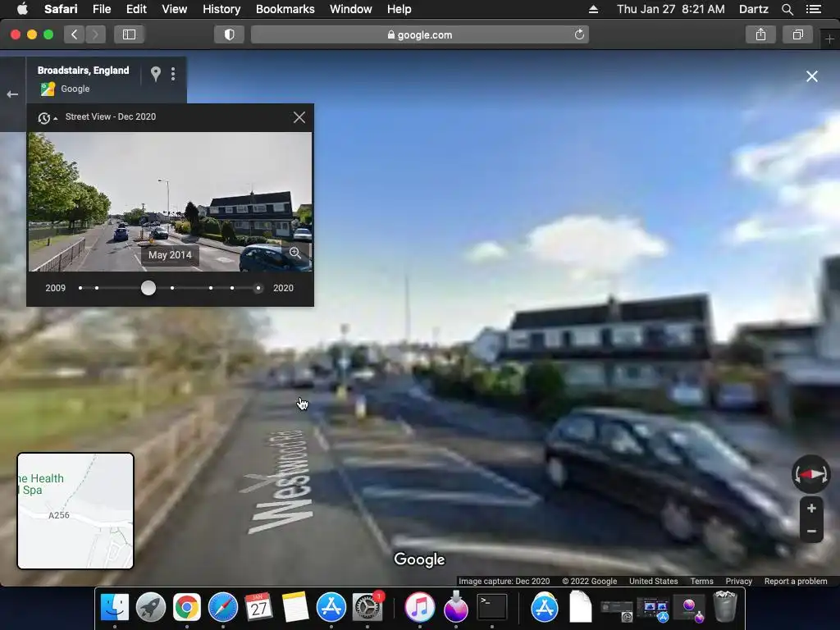Open Launchpad from the Dock
The image size is (840, 630).
(x=151, y=608)
